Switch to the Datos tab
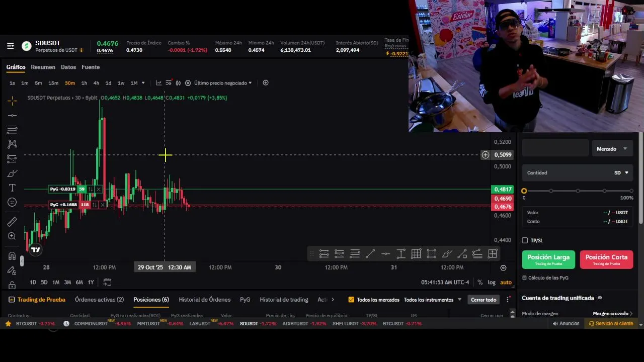This screenshot has width=644, height=362. [x=68, y=67]
